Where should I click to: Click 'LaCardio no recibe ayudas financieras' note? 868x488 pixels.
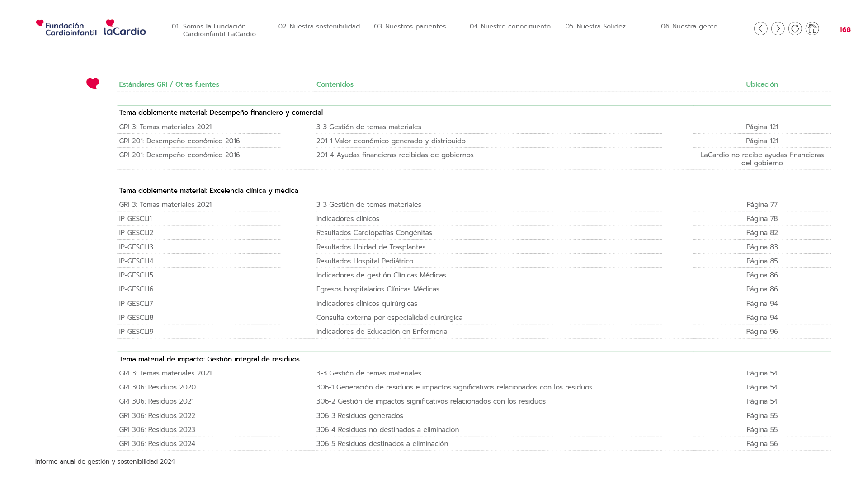[762, 159]
